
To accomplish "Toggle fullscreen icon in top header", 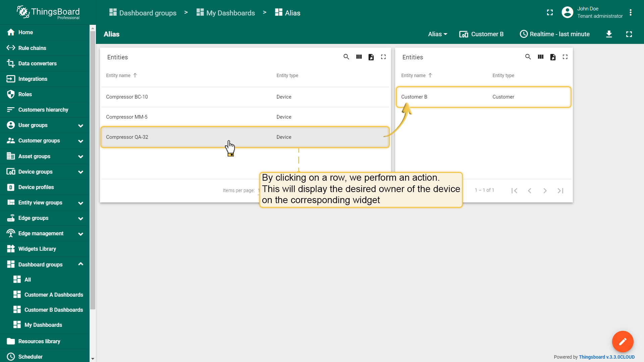I will [550, 13].
